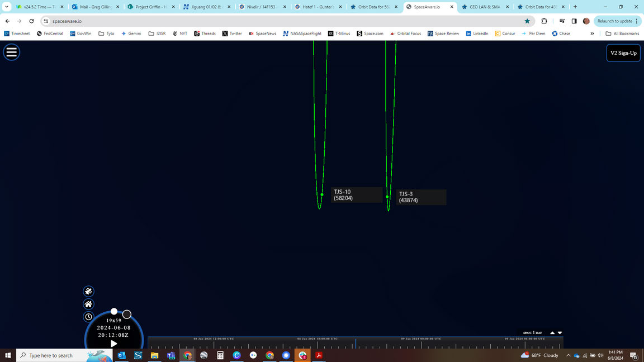Click the TJS-3 green satellite dot

387,197
